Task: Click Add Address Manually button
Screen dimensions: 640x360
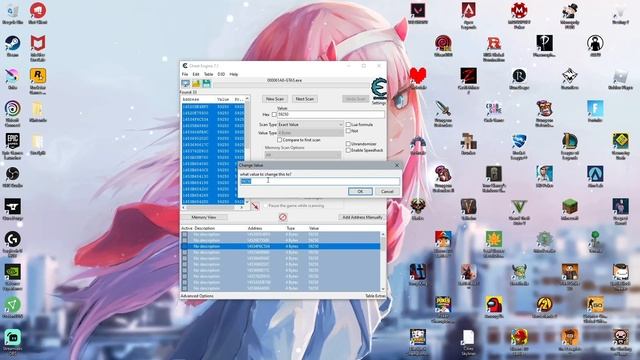Action: pos(362,218)
